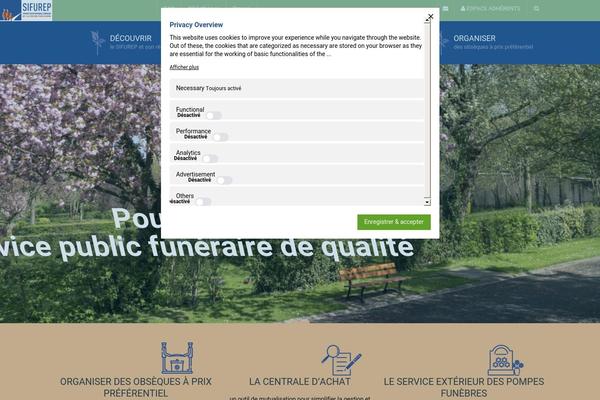Image resolution: width=600 pixels, height=400 pixels.
Task: Open La Centrale d'Achat section
Action: tap(300, 382)
